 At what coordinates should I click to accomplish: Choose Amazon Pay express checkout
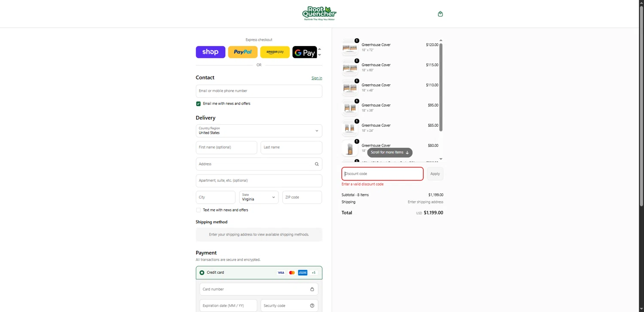275,52
